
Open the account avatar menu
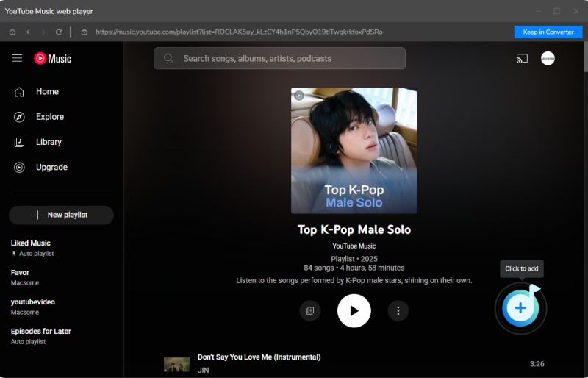pyautogui.click(x=548, y=58)
